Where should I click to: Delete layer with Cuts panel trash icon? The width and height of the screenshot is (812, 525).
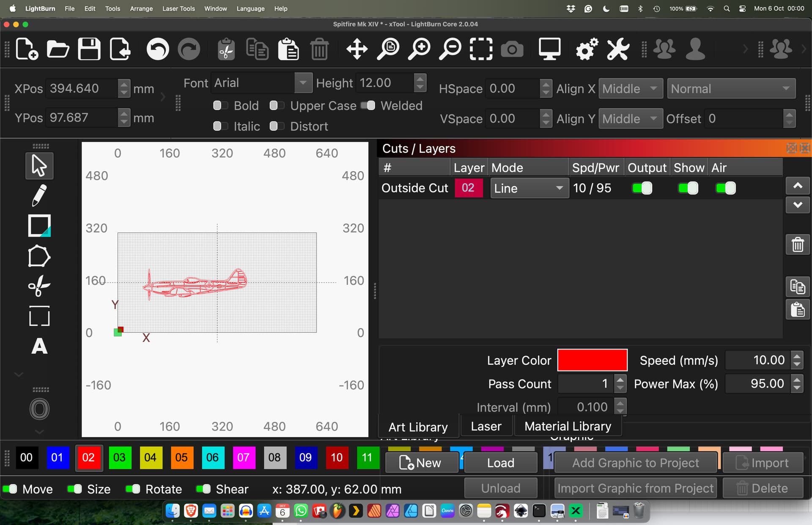click(797, 245)
